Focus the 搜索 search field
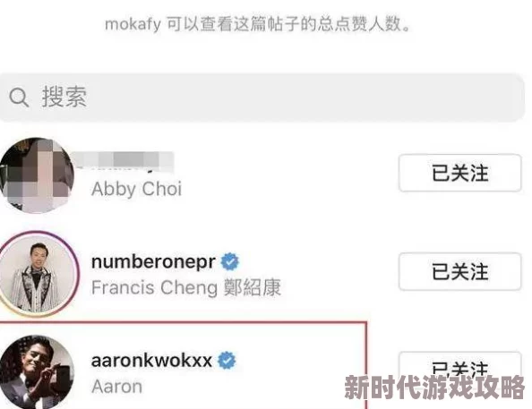Screen dimensions: 532x409 point(262,98)
